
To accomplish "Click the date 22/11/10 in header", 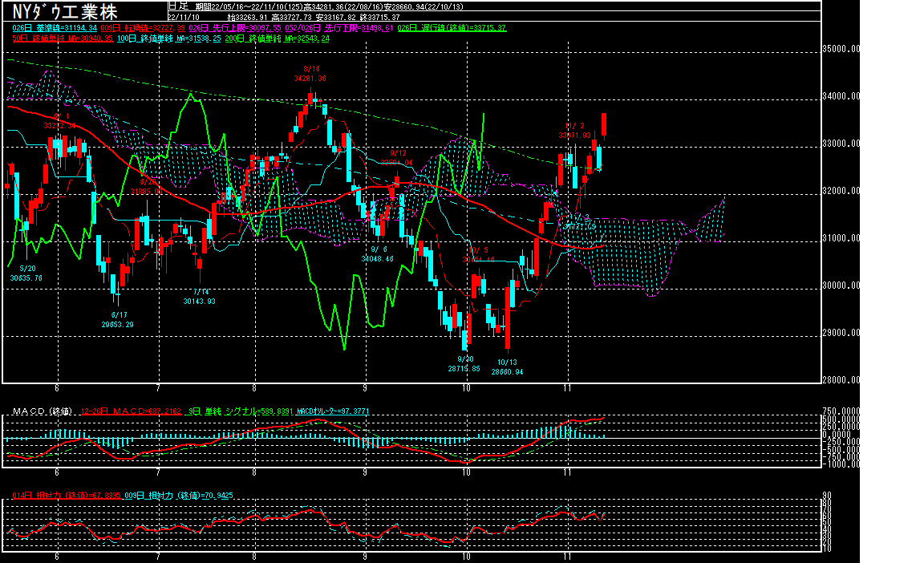I will [x=184, y=17].
